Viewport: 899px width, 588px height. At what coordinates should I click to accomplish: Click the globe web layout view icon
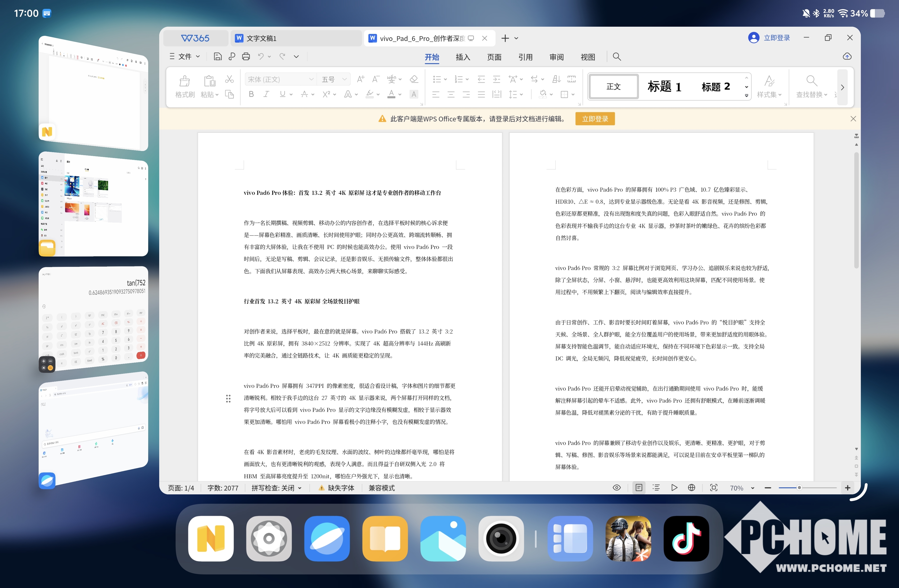click(x=691, y=488)
